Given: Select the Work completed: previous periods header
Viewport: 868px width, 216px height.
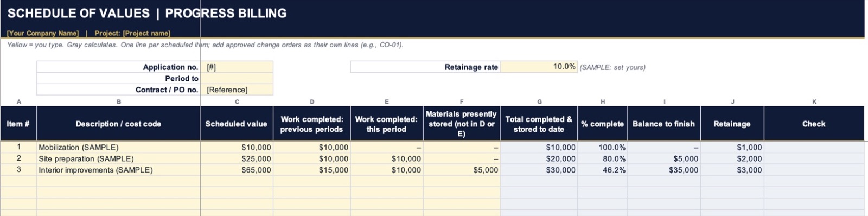Looking at the screenshot, I should coord(312,124).
